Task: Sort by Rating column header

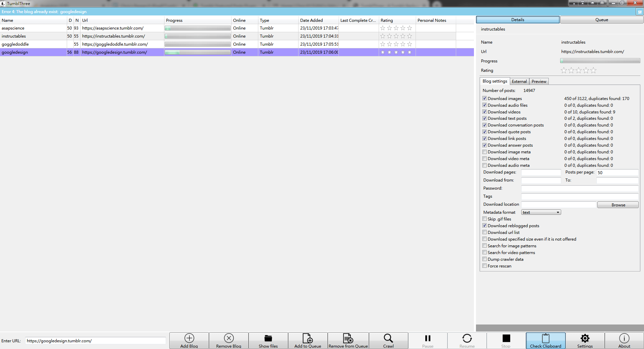Action: tap(397, 20)
